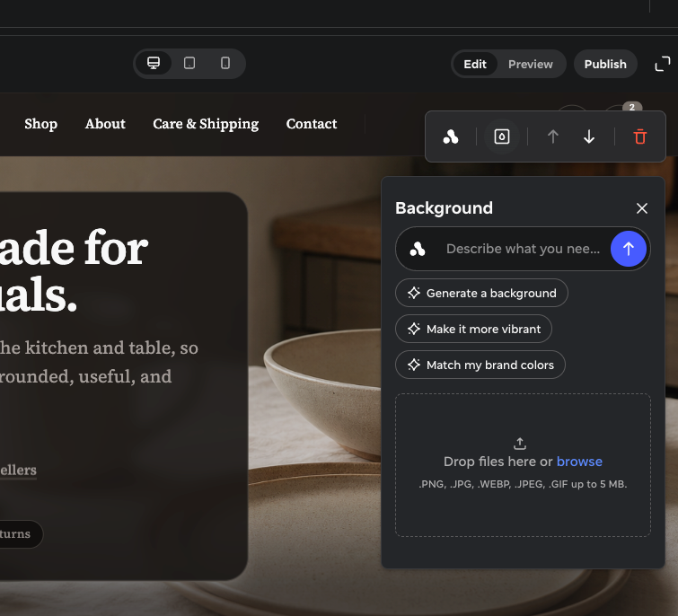The width and height of the screenshot is (678, 616).
Task: Open About nav link
Action: (105, 124)
